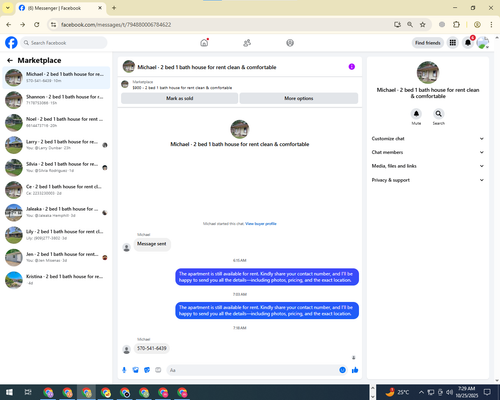Click the Find friends button
Screen dimensions: 500x400
[428, 43]
